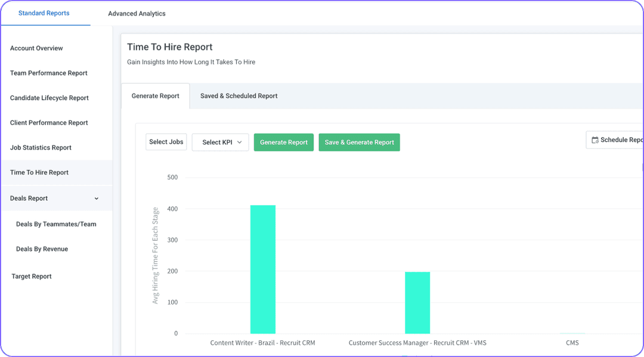The height and width of the screenshot is (357, 644).
Task: Select the Client Performance Report
Action: click(48, 123)
